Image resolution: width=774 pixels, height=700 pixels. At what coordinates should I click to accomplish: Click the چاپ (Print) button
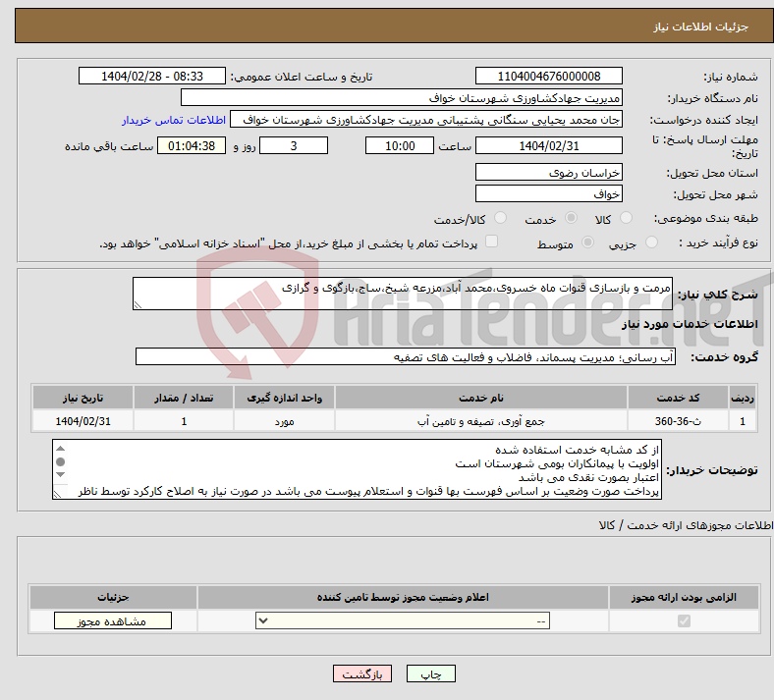tap(431, 673)
